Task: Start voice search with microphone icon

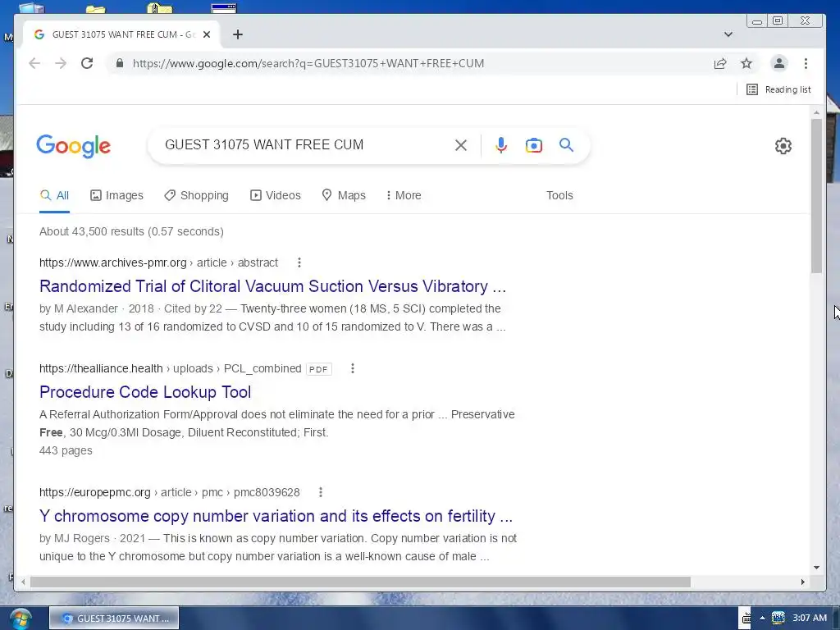Action: (501, 145)
